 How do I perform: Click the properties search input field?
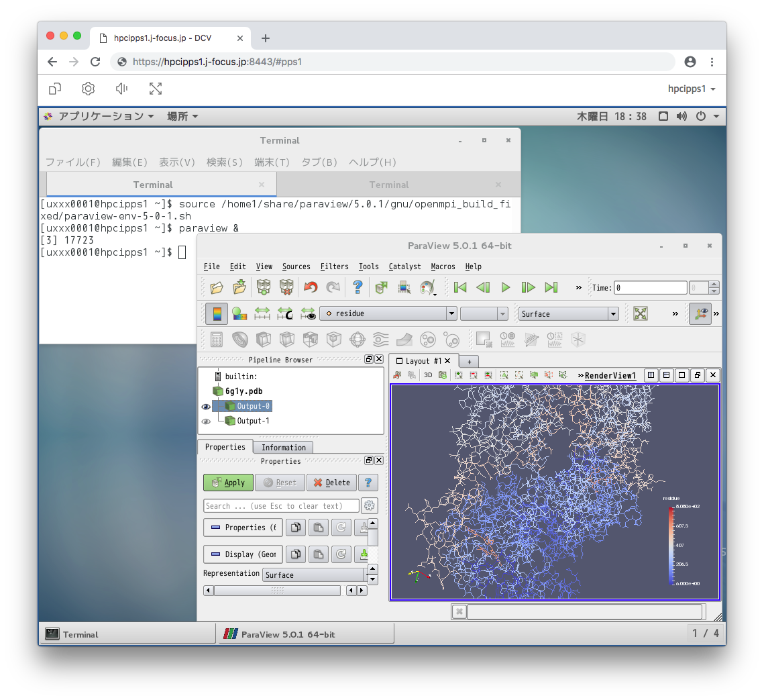coord(281,506)
